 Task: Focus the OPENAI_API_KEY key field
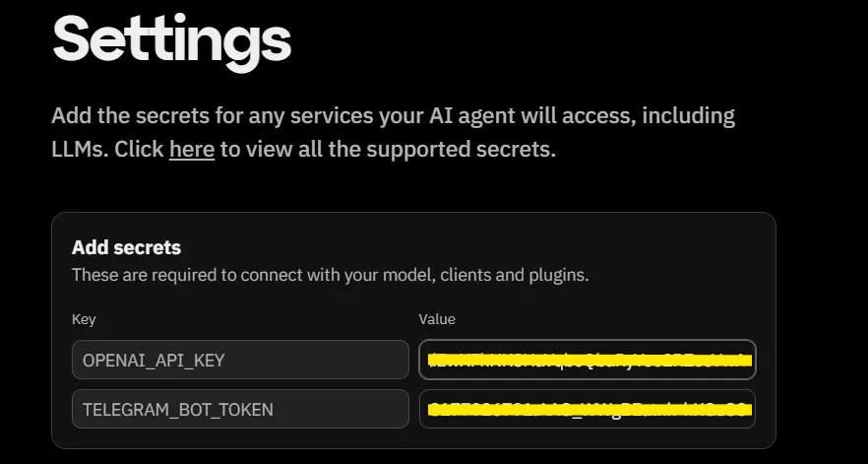pos(239,360)
